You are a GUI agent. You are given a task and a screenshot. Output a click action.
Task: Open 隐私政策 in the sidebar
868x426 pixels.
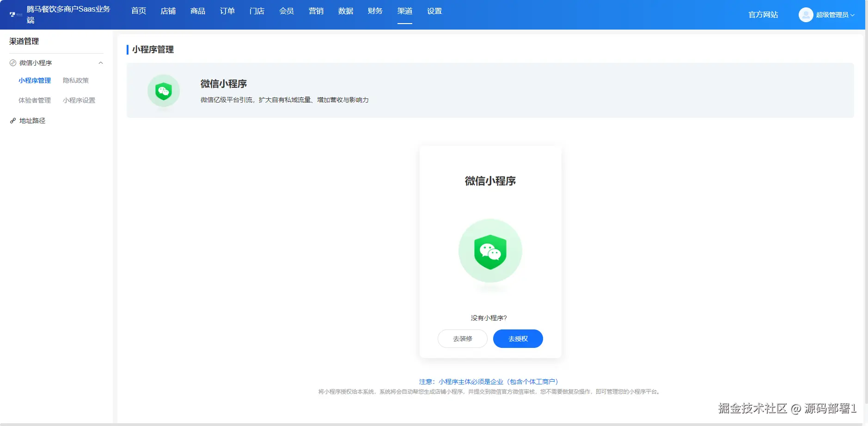[76, 80]
